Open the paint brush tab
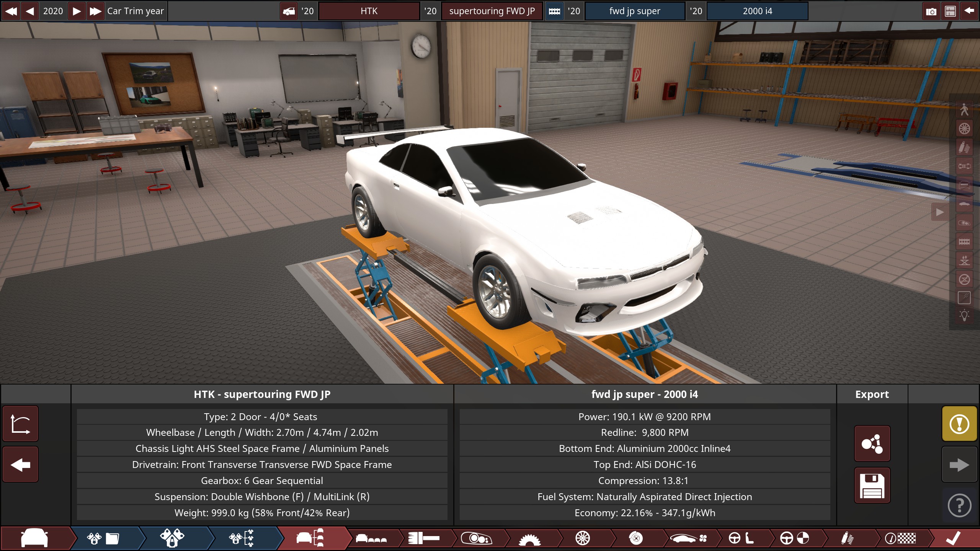The width and height of the screenshot is (980, 551). [x=423, y=538]
